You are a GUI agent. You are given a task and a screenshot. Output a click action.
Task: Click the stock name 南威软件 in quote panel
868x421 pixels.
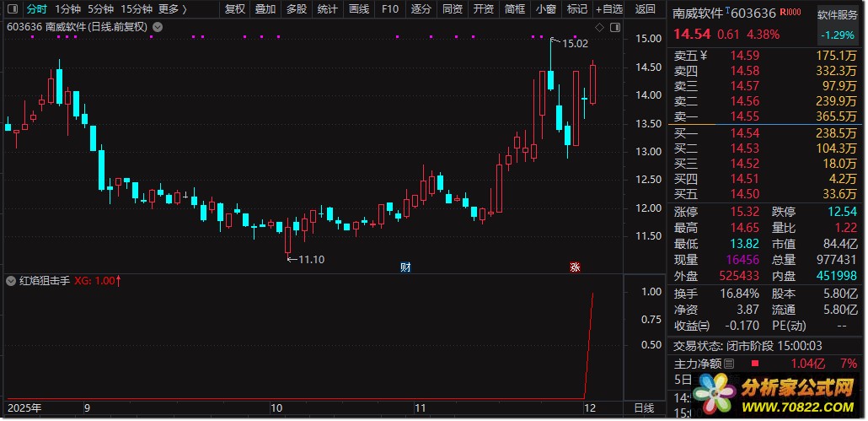click(698, 13)
